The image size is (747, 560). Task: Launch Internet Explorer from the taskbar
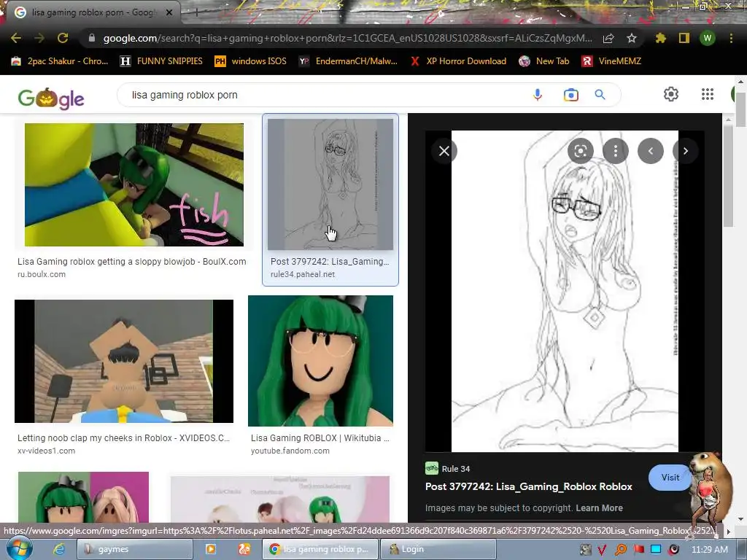tap(58, 549)
